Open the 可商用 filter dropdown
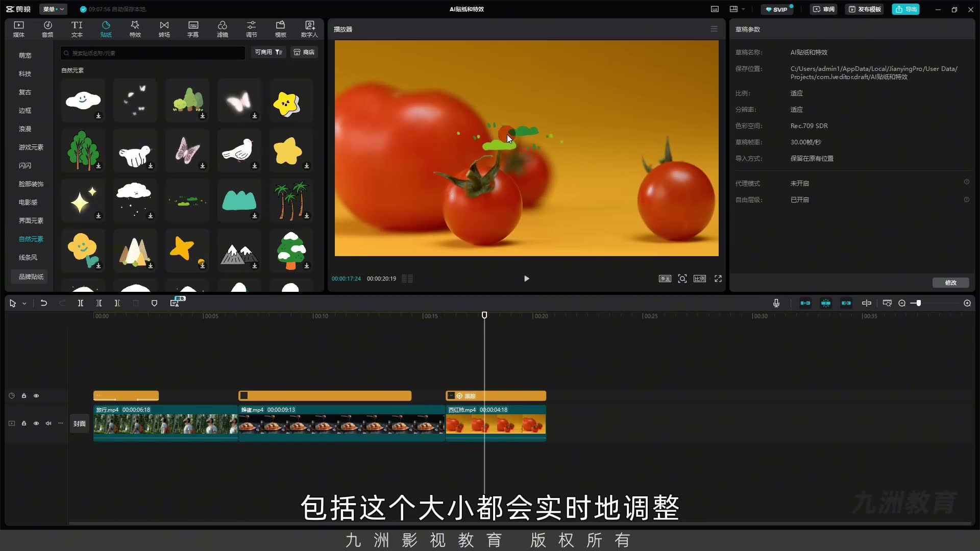980x551 pixels. tap(268, 52)
